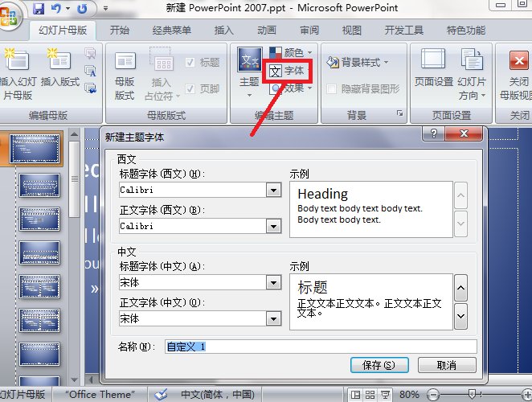Switch to Normal view icon
The width and height of the screenshot is (532, 402).
(356, 395)
